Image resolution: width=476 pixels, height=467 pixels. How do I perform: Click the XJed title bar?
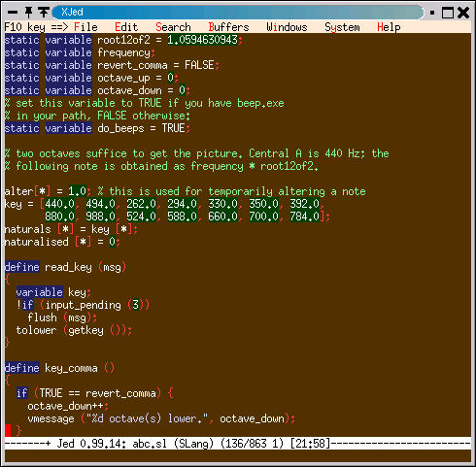tap(238, 13)
